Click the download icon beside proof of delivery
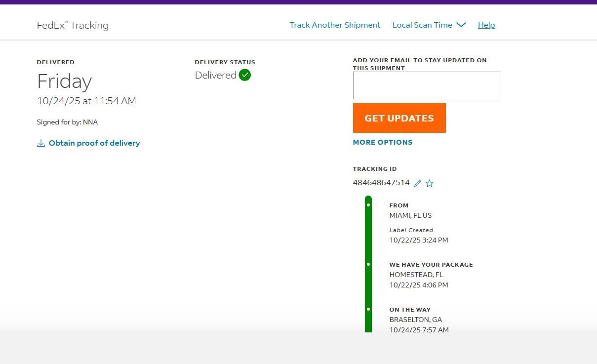 [x=41, y=143]
